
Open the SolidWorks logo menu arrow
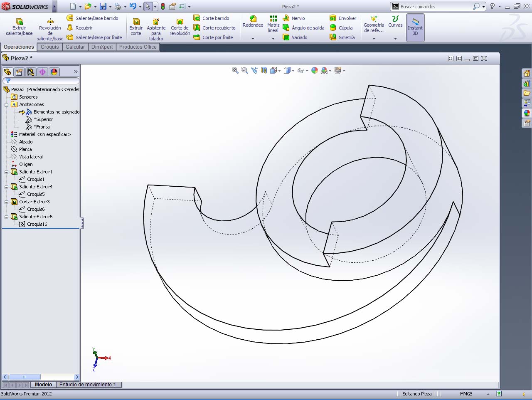pos(54,7)
